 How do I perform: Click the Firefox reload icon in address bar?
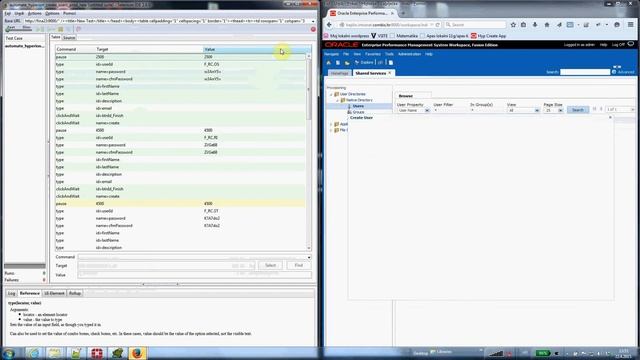(x=438, y=25)
